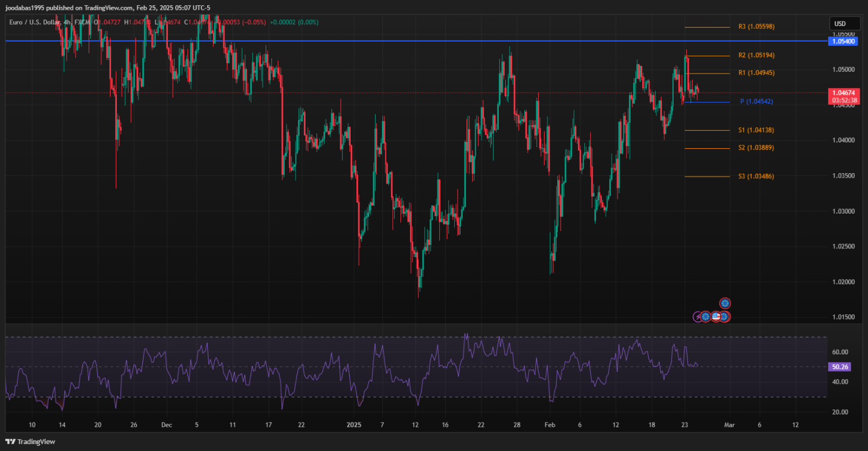Click the TradingView logo at bottom left
This screenshot has width=868, height=451.
[x=30, y=441]
